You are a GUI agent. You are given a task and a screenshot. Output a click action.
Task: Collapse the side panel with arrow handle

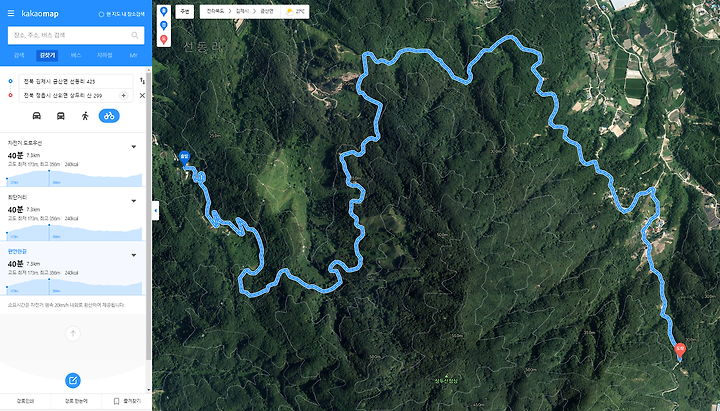point(156,210)
